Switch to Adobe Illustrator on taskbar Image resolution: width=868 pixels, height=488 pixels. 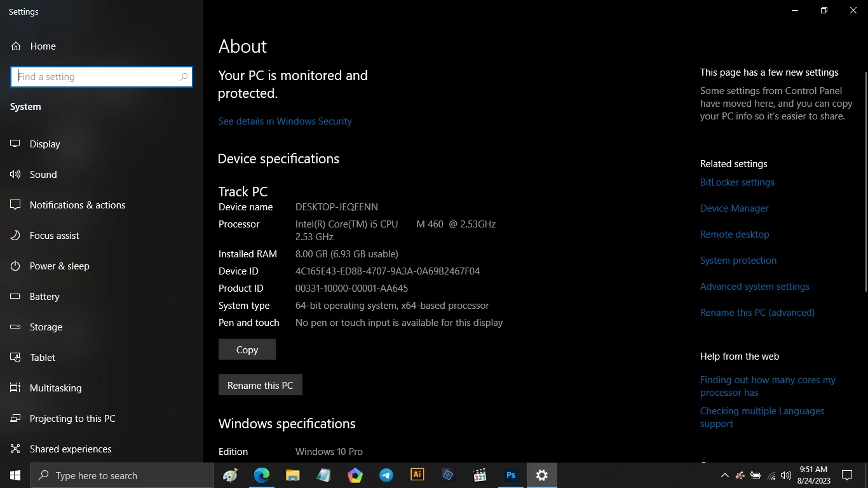pos(417,475)
